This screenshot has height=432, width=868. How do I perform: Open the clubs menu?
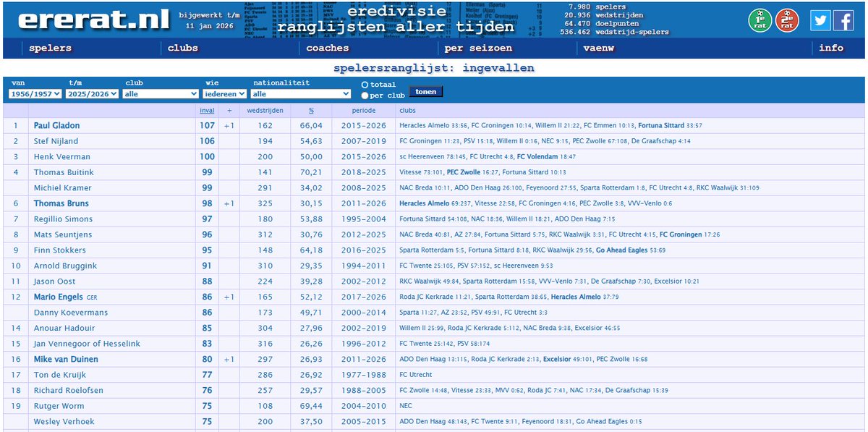[183, 48]
